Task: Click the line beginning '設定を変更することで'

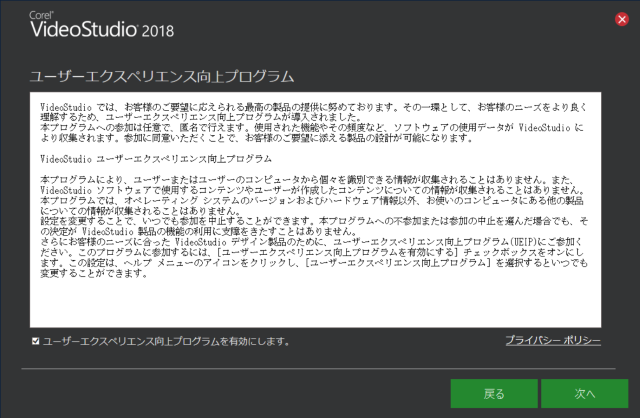Action: (x=314, y=221)
